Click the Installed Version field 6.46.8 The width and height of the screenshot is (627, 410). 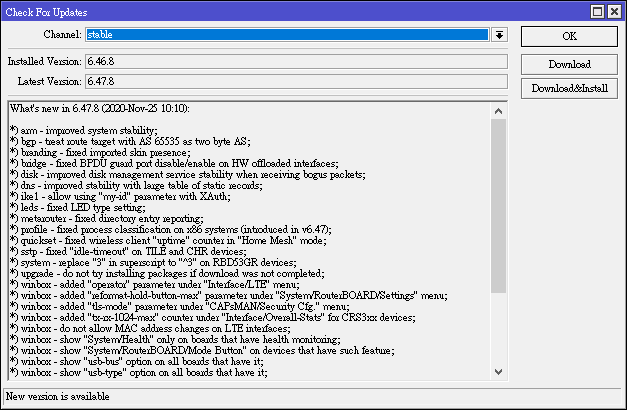(x=296, y=62)
